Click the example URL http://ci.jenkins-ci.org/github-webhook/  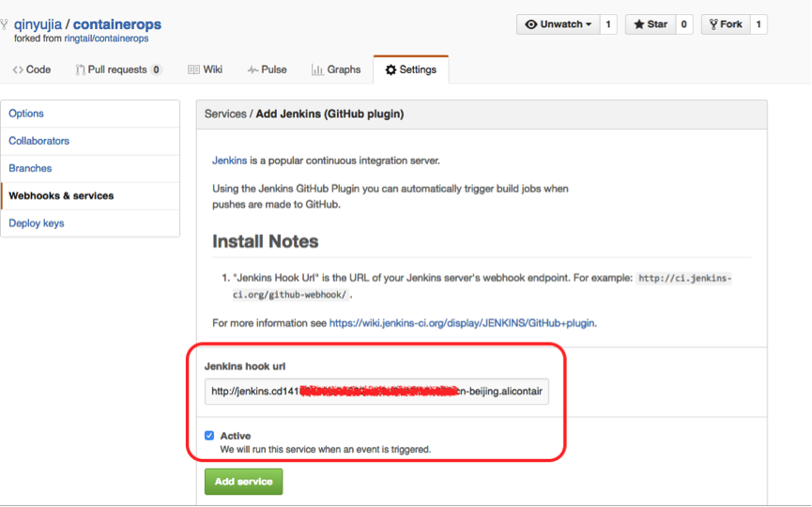click(x=483, y=286)
